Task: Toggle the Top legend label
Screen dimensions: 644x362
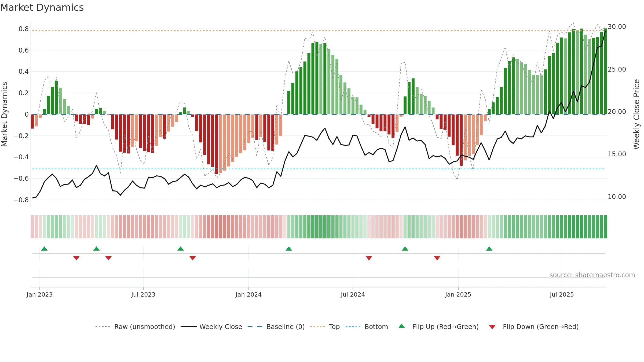Action: coord(334,327)
